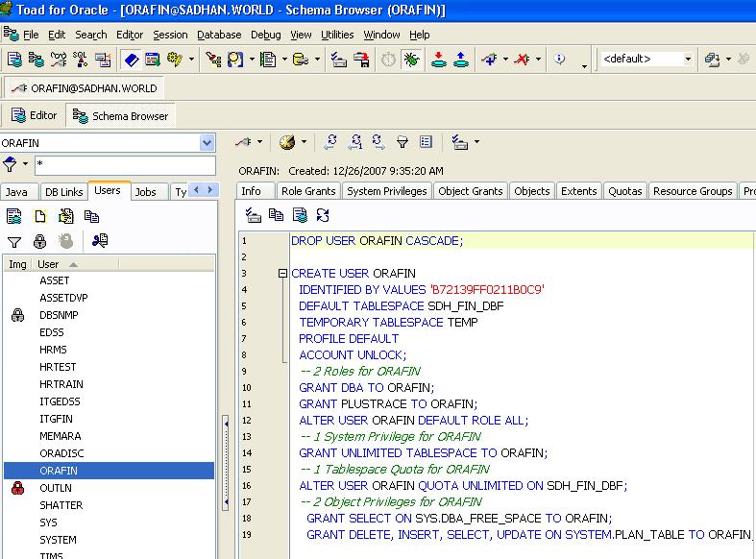Click the create script icon in Users panel

point(14,216)
